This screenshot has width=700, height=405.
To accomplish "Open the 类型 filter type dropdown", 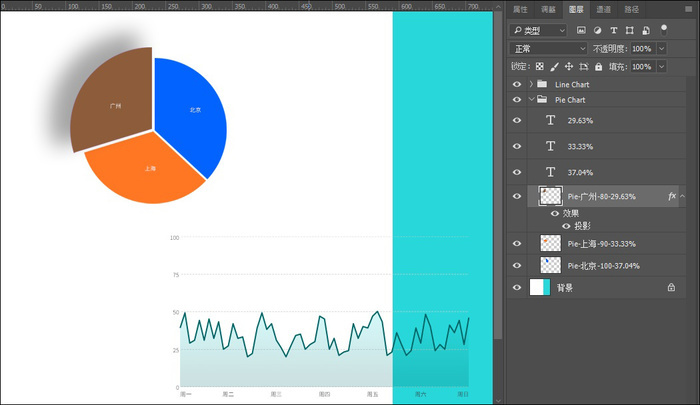I will (538, 30).
